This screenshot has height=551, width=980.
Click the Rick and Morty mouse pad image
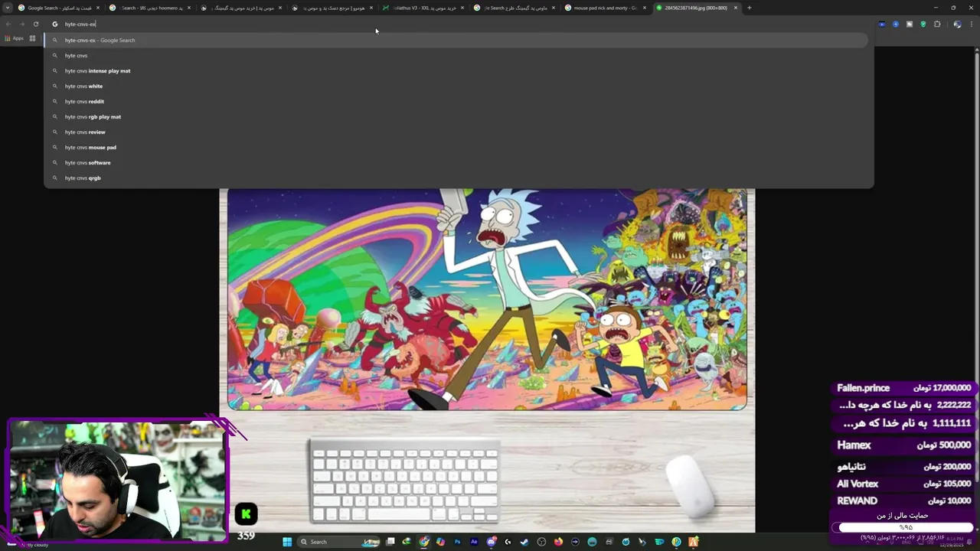[487, 299]
